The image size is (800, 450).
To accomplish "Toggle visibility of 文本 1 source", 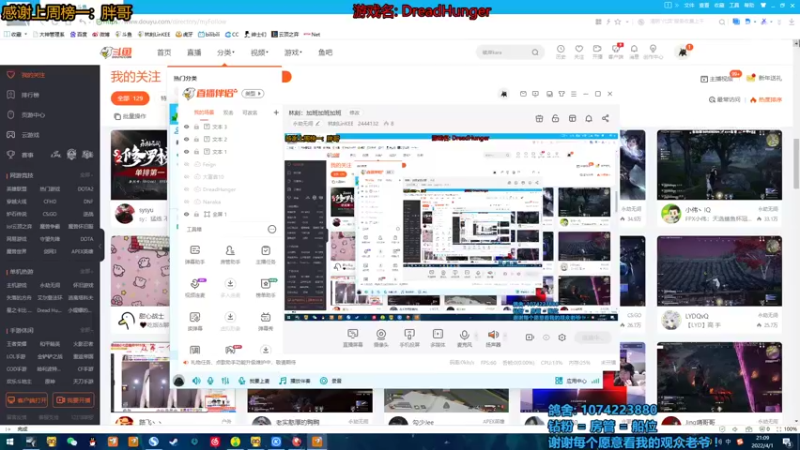I will click(x=187, y=152).
